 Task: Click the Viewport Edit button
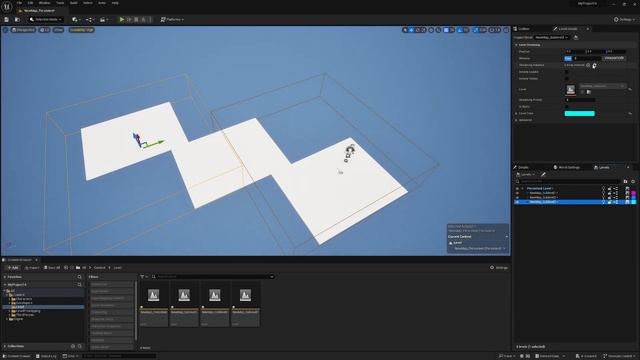614,58
